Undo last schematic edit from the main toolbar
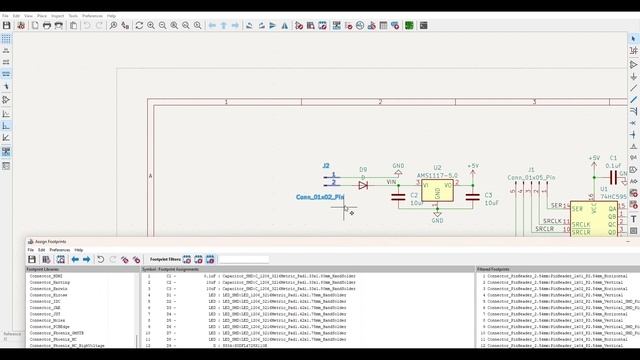This screenshot has height=360, width=640. (87, 25)
